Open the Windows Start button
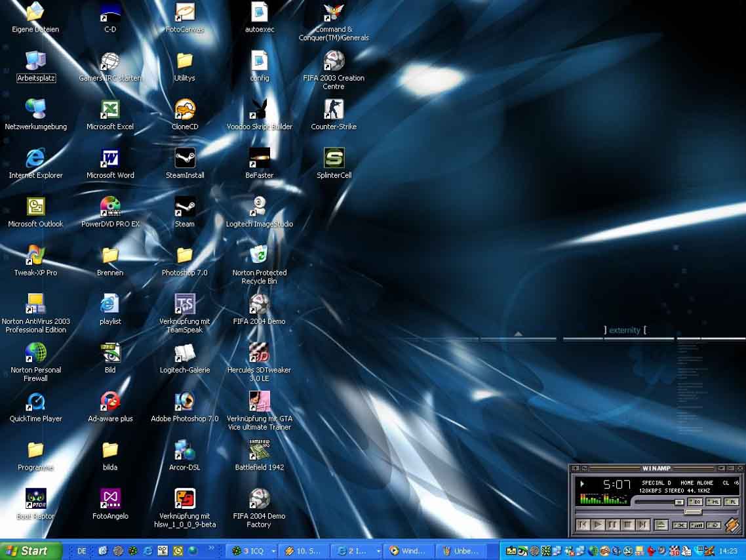Screen dimensions: 746x560 [x=30, y=551]
